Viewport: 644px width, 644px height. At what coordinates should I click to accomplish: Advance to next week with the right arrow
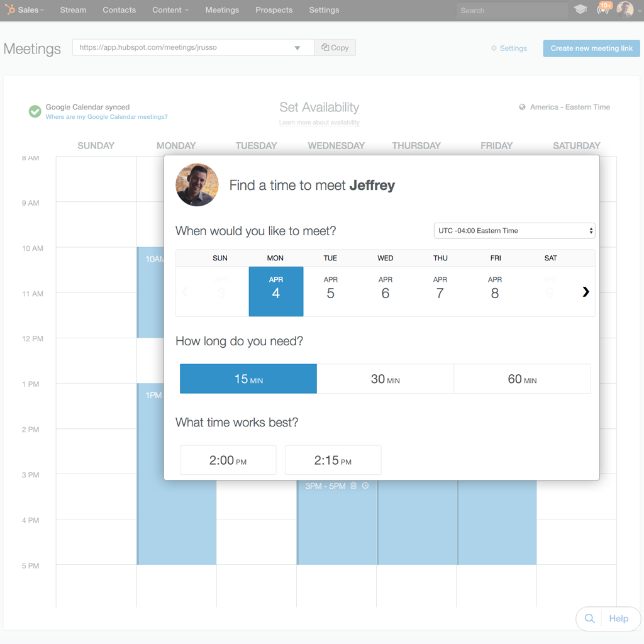click(586, 291)
